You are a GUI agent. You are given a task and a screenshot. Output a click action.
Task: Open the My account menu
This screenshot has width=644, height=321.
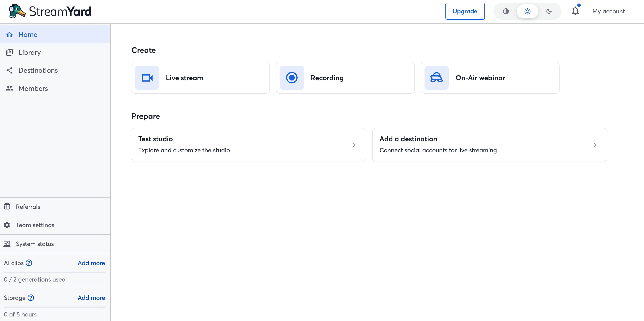[608, 11]
